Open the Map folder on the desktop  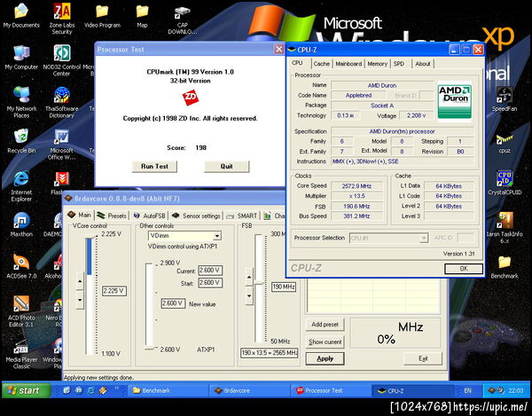coord(142,15)
